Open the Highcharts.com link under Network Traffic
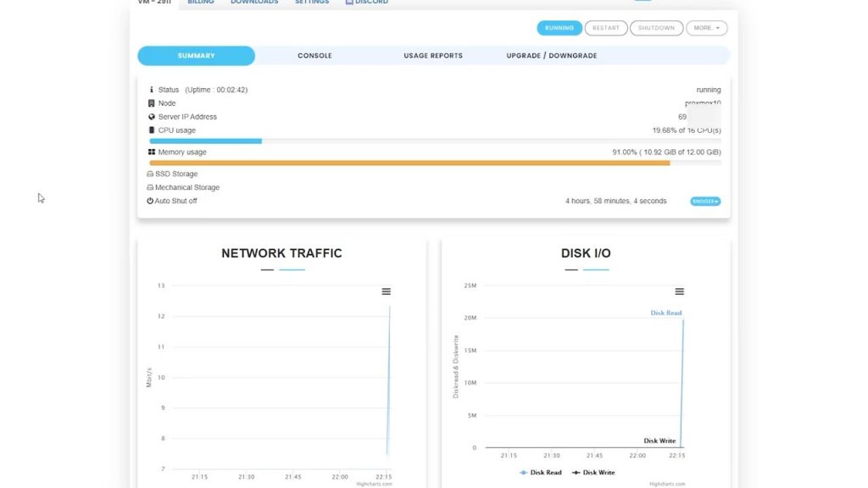The image size is (868, 488). [x=374, y=484]
